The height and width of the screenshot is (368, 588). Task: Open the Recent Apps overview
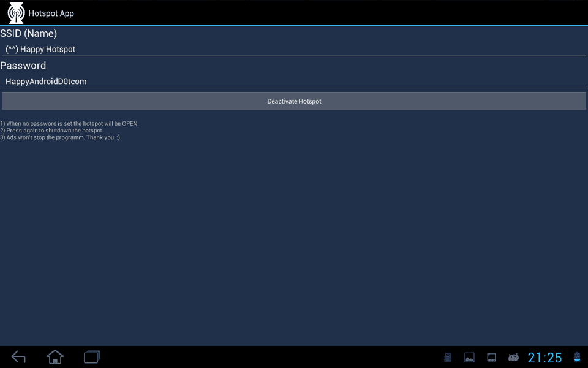(92, 357)
